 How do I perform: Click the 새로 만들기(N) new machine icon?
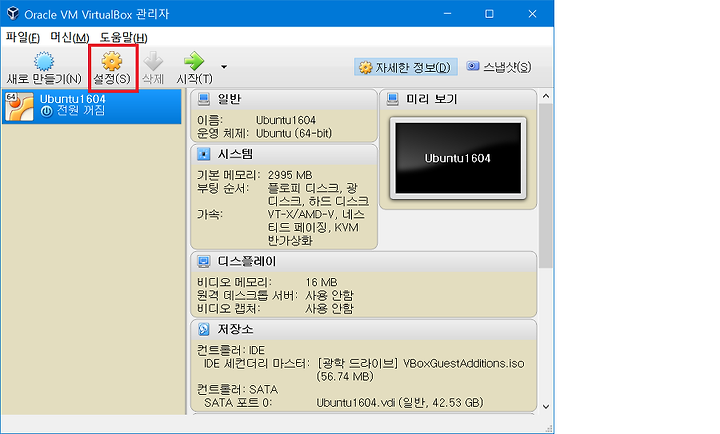tap(44, 61)
